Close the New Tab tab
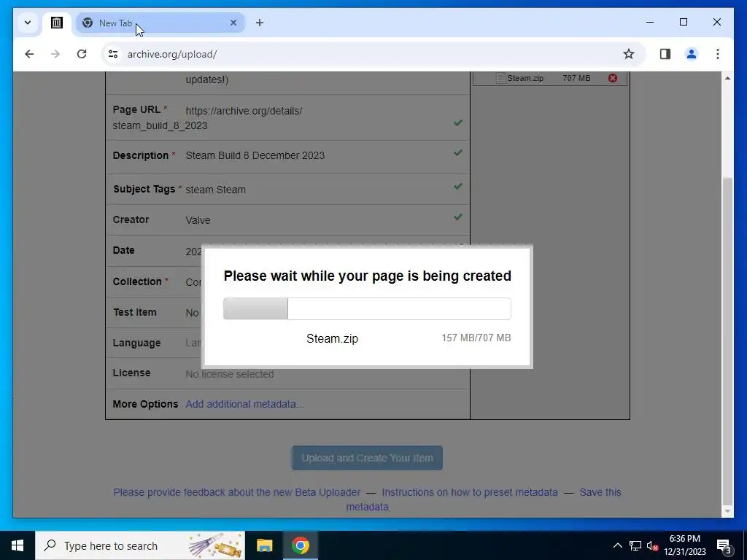 [233, 23]
